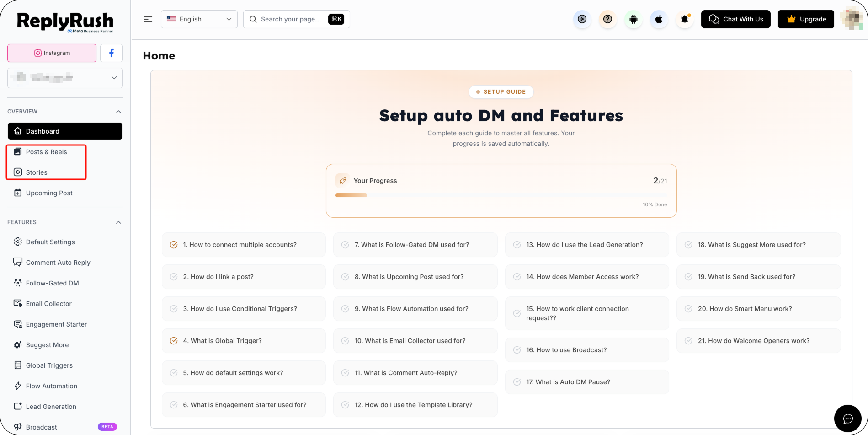Click the Global Triggers icon
Screen dimensions: 868x435
tap(18, 365)
